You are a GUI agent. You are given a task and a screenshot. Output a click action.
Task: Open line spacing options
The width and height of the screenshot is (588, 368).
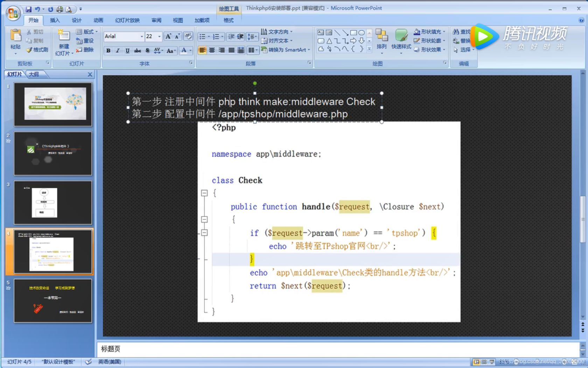[252, 36]
